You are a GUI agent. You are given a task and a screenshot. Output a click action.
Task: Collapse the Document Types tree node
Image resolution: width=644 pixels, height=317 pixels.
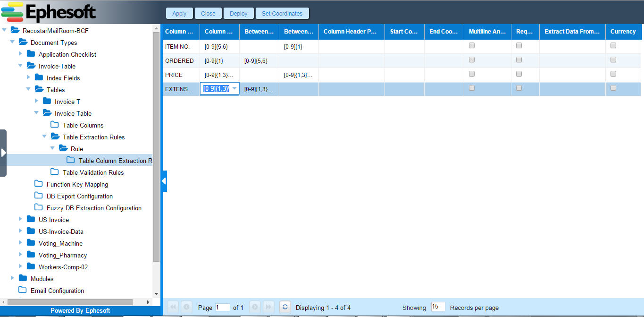tap(12, 42)
